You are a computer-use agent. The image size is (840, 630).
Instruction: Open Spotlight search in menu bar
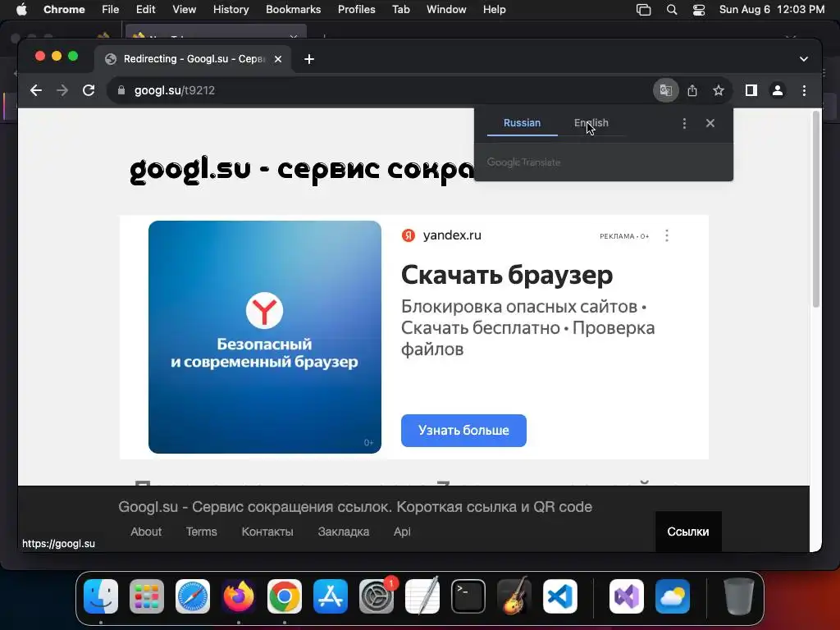[672, 10]
